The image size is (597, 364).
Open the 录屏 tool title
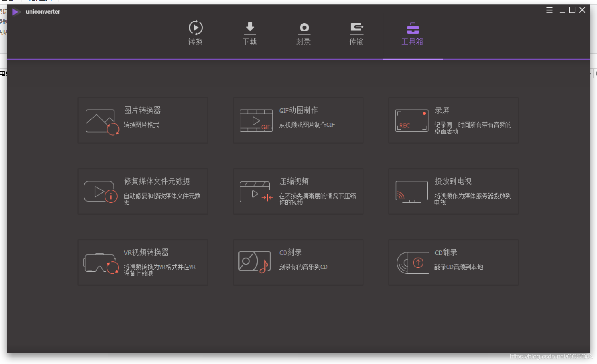coord(442,110)
